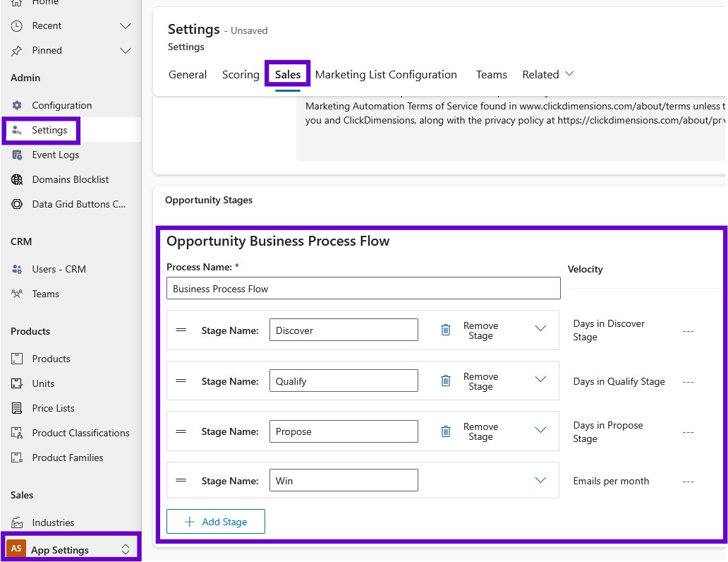Click the Users - CRM icon
This screenshot has width=728, height=562.
point(17,269)
